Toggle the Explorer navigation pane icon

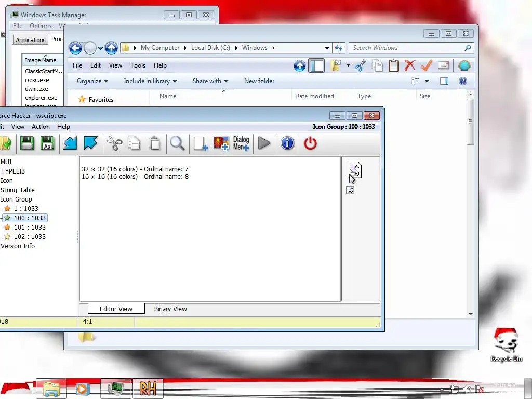(x=316, y=65)
